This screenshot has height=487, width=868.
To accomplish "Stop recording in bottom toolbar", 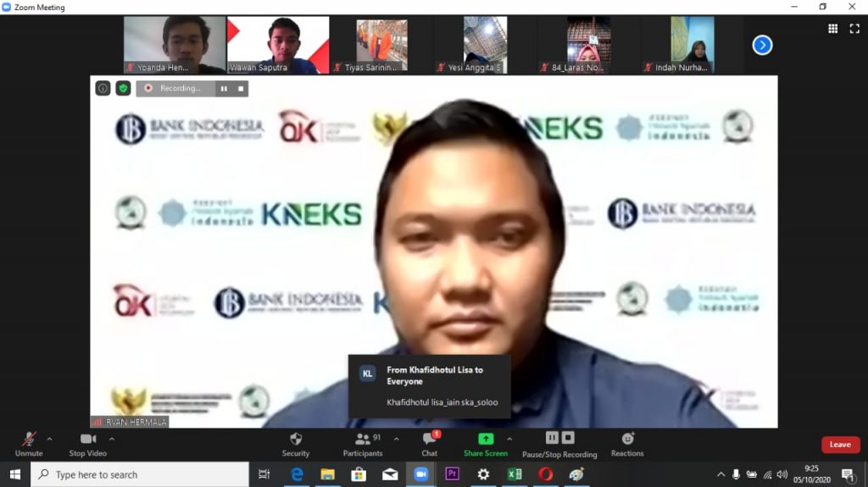I will [x=568, y=438].
